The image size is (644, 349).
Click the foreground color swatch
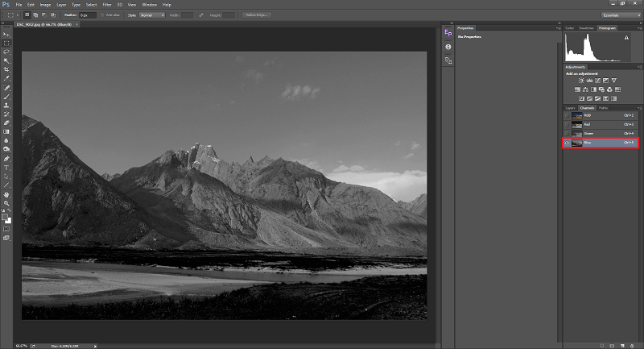(5, 216)
